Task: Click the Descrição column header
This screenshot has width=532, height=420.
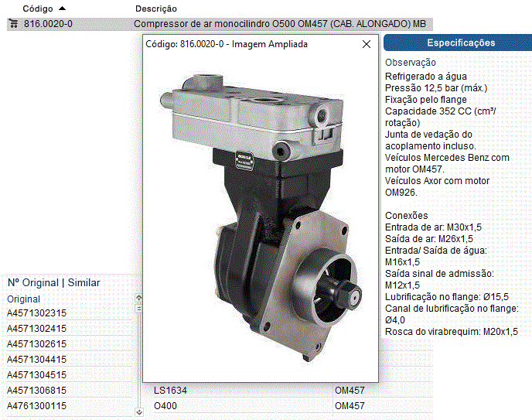Action: 156,9
